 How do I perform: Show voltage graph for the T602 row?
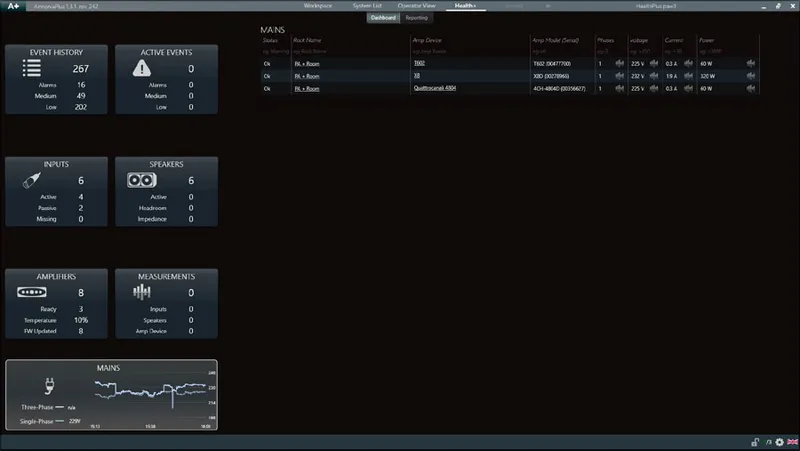click(654, 63)
